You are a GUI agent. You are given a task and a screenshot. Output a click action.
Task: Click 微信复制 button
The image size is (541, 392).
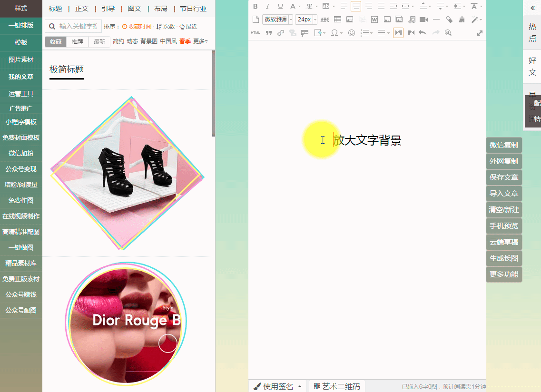[x=504, y=145]
